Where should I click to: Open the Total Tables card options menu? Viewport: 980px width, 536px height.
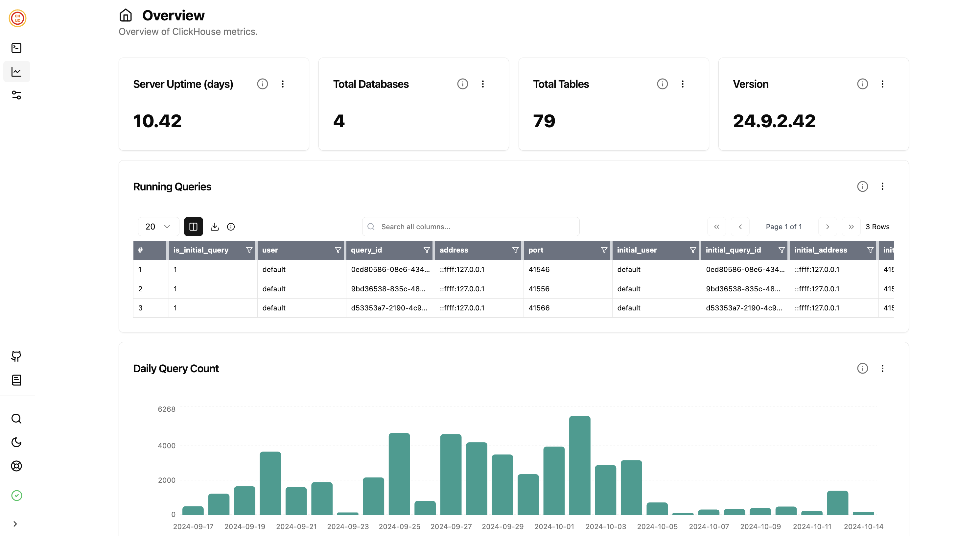pos(683,84)
